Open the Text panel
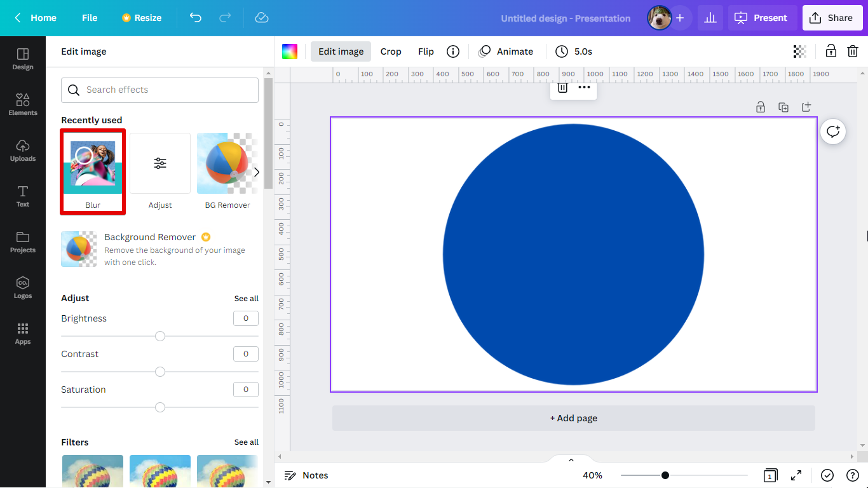868x488 pixels. 22,195
